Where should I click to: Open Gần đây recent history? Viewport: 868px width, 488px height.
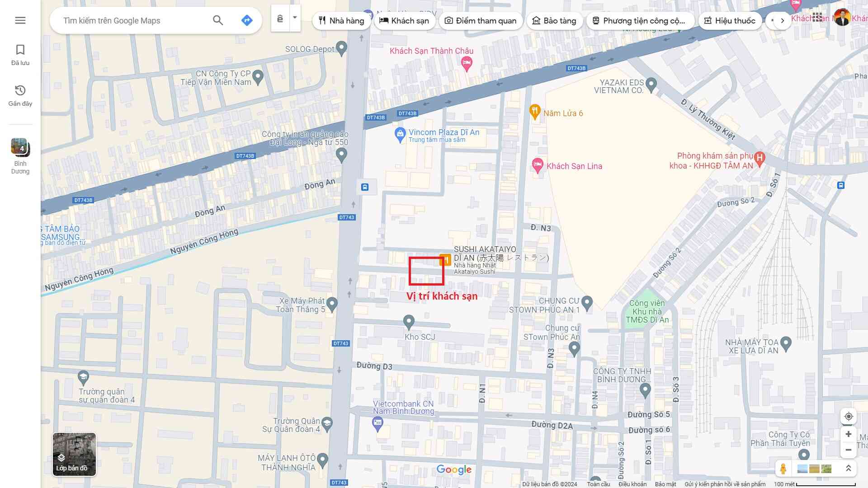[20, 95]
